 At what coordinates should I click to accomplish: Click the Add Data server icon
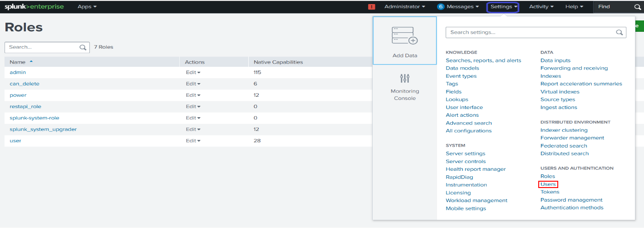405,36
